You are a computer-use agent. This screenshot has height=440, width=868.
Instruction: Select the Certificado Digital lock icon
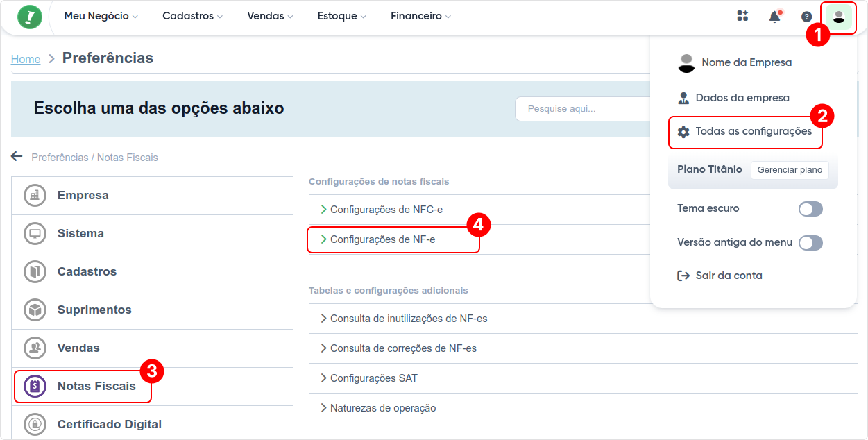tap(35, 424)
